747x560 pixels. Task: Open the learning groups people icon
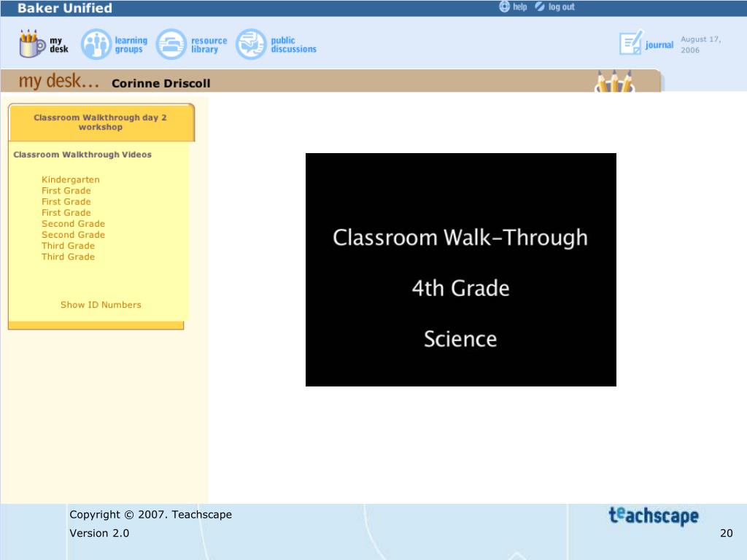pyautogui.click(x=96, y=44)
